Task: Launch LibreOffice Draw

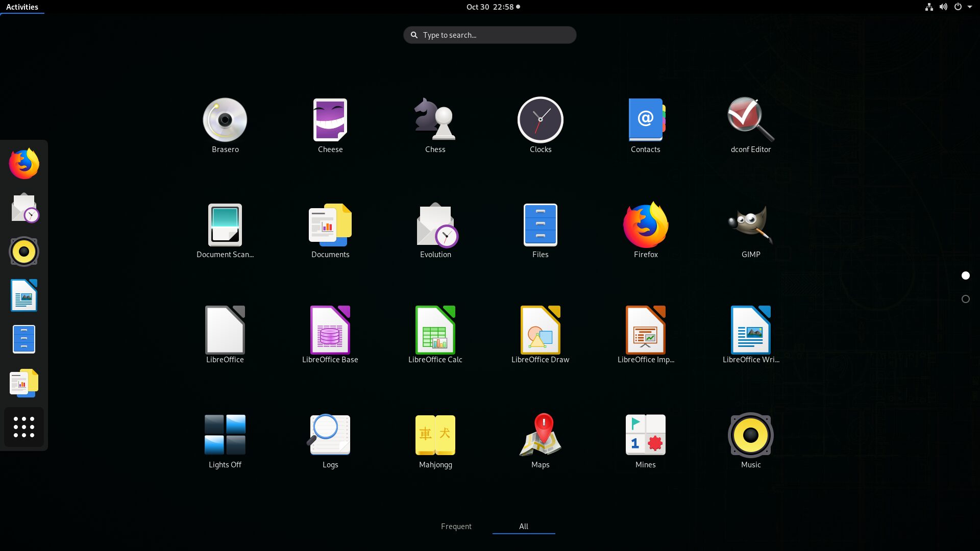Action: 541,335
